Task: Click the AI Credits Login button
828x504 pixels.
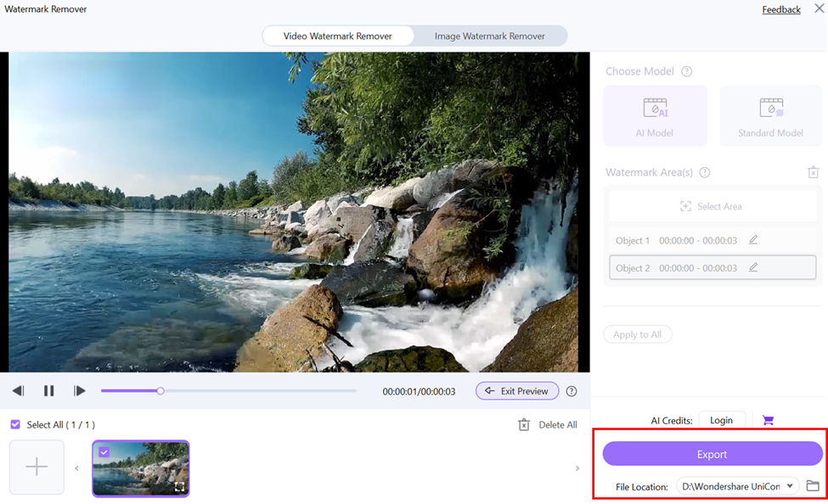Action: tap(721, 420)
